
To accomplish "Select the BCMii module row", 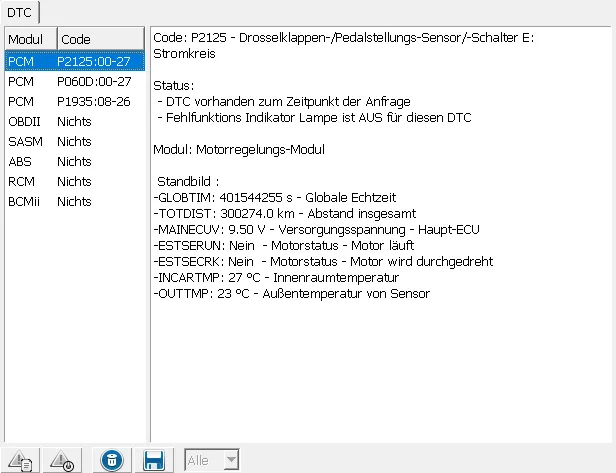I will [x=24, y=201].
